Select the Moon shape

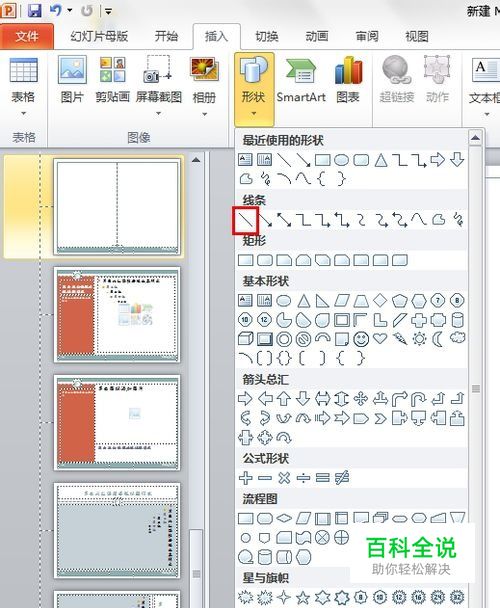pos(438,339)
